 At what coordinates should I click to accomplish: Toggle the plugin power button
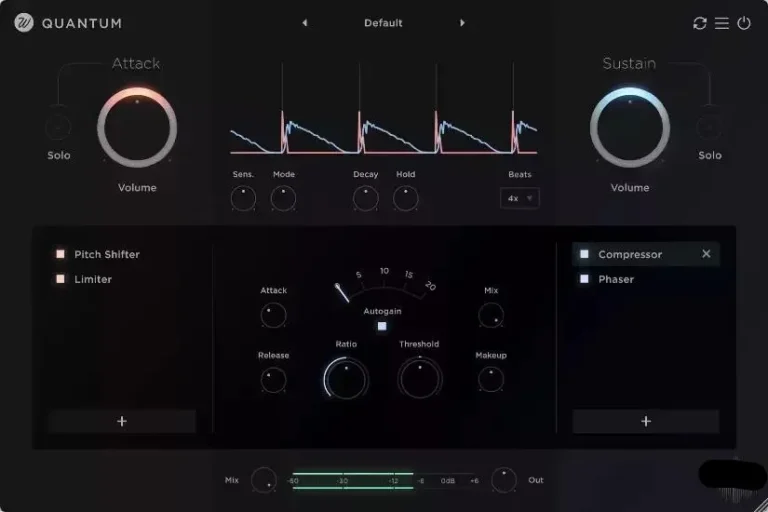pos(744,23)
